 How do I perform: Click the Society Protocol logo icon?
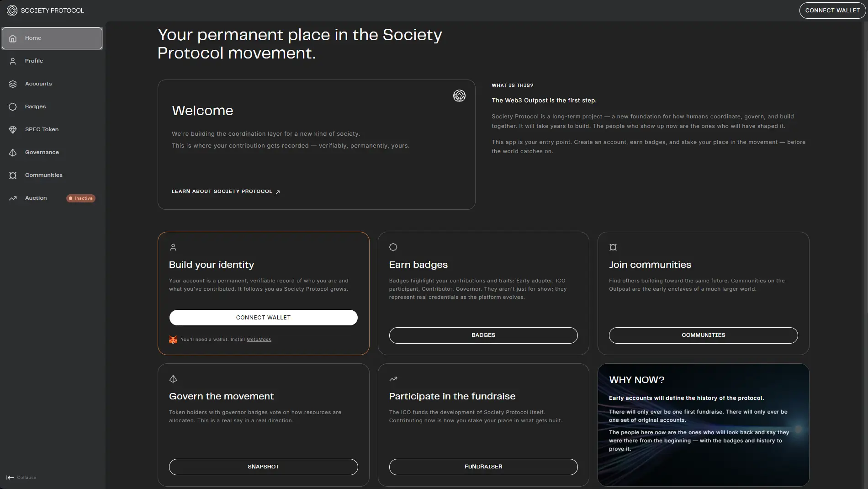[x=12, y=11]
